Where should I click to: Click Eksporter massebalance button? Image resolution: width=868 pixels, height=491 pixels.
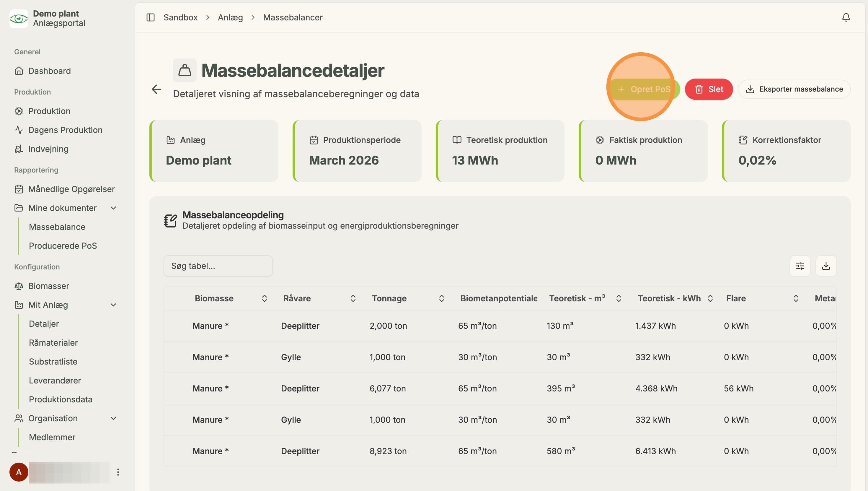click(794, 89)
